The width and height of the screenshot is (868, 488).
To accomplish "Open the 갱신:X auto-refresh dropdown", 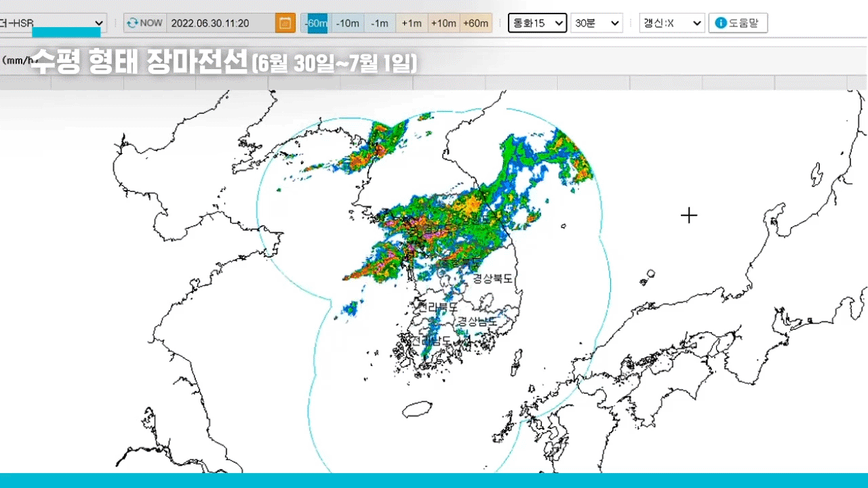I will tap(671, 23).
